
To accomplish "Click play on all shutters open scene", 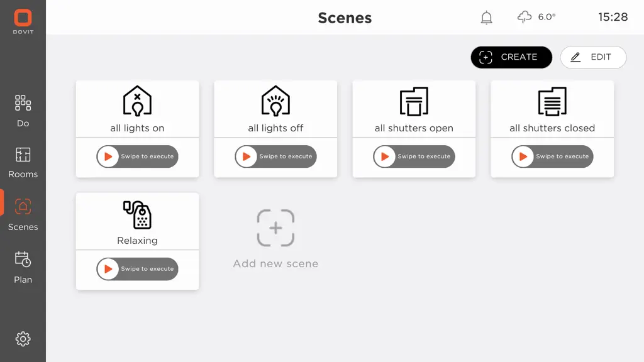I will pyautogui.click(x=385, y=156).
